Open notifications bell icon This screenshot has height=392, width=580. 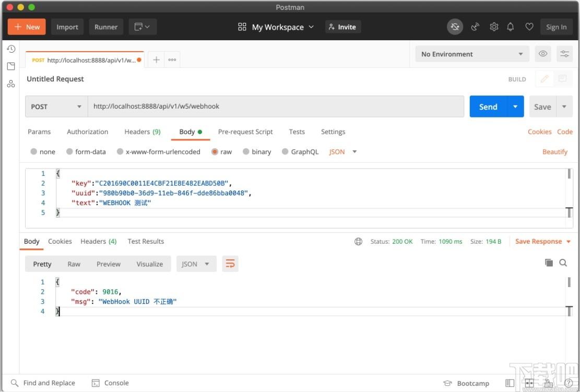pos(511,27)
